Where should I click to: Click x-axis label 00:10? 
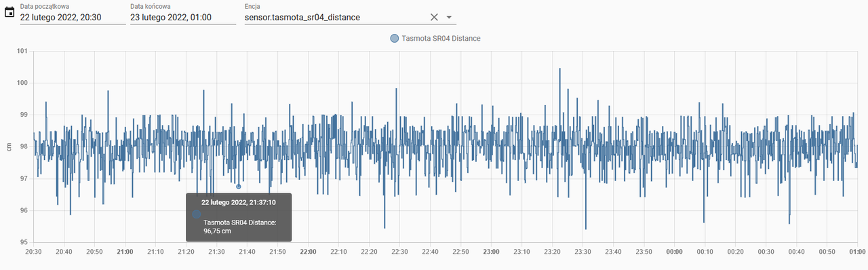[705, 252]
